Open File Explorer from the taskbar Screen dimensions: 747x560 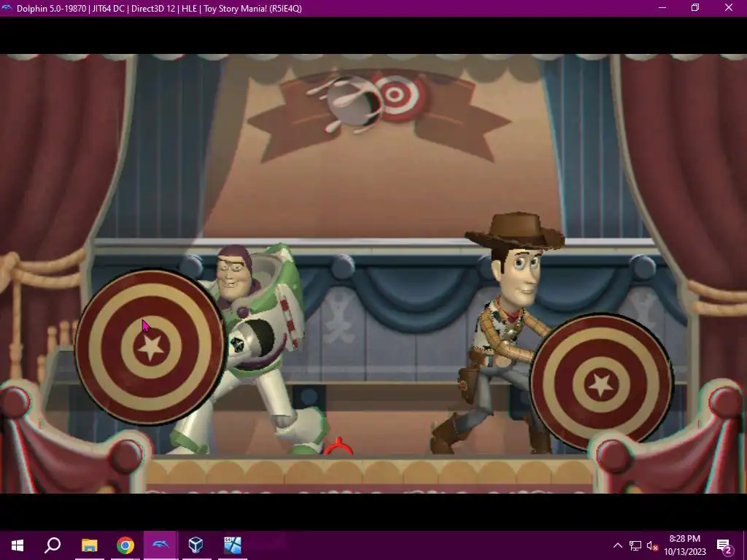click(89, 545)
